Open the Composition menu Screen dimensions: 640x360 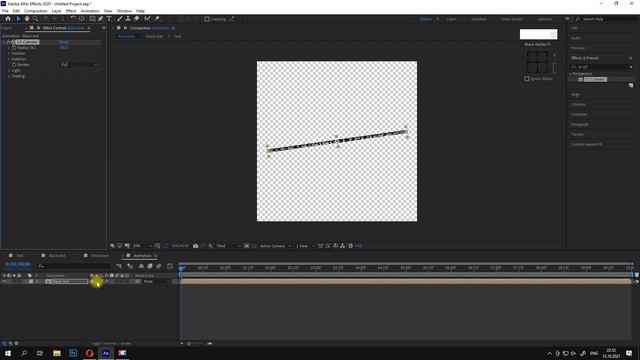coord(36,11)
